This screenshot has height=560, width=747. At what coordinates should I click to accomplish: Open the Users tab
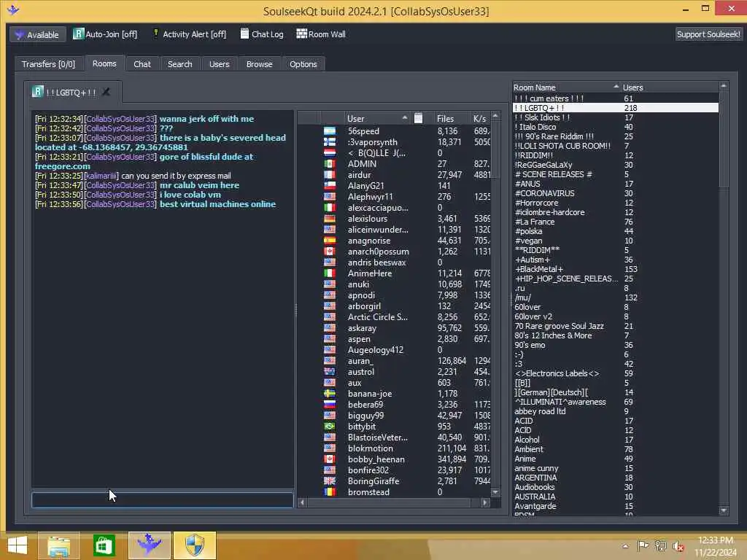tap(219, 64)
